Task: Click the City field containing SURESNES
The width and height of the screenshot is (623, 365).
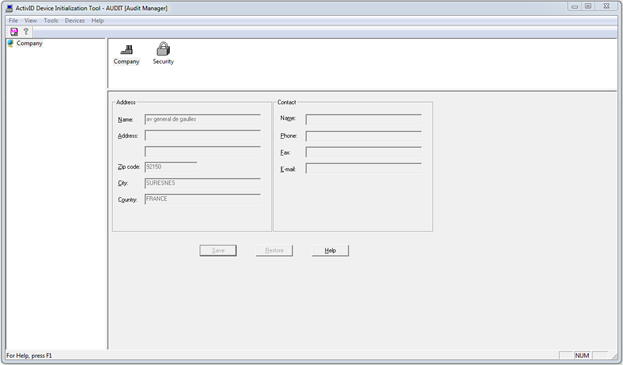Action: pos(203,183)
